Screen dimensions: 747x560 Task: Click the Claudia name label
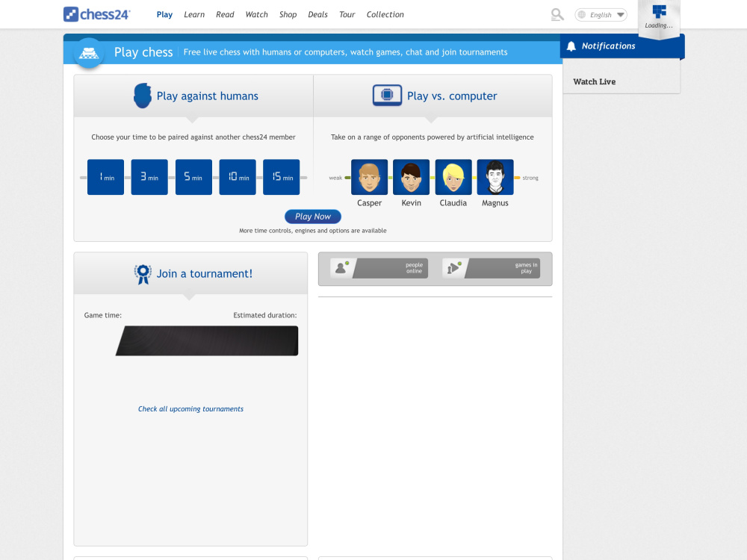tap(453, 203)
